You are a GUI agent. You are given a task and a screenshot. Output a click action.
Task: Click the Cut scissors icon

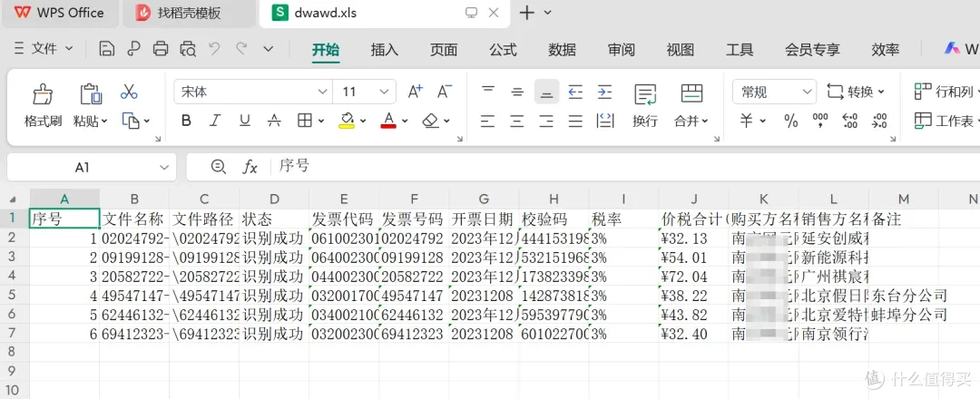pyautogui.click(x=129, y=92)
